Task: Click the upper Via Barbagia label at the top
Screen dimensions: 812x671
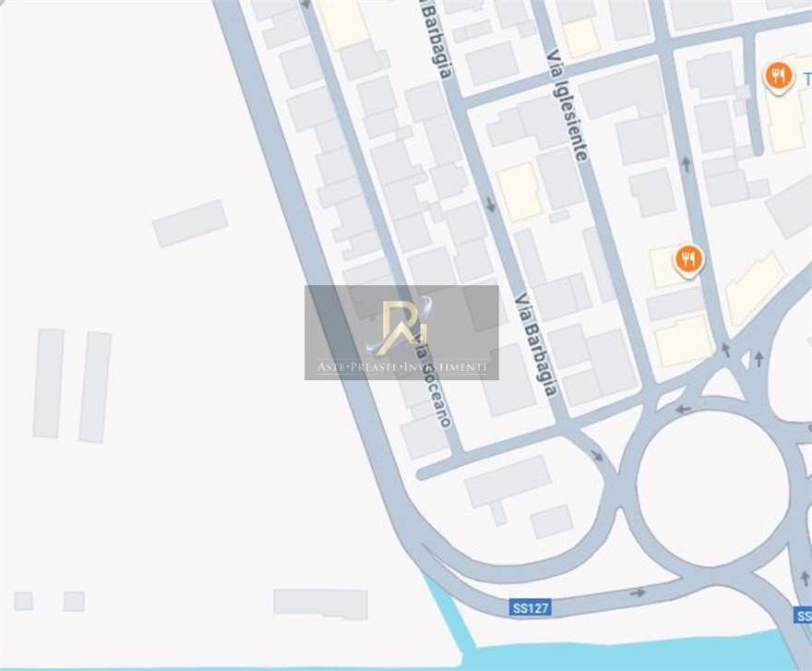Action: 435,39
